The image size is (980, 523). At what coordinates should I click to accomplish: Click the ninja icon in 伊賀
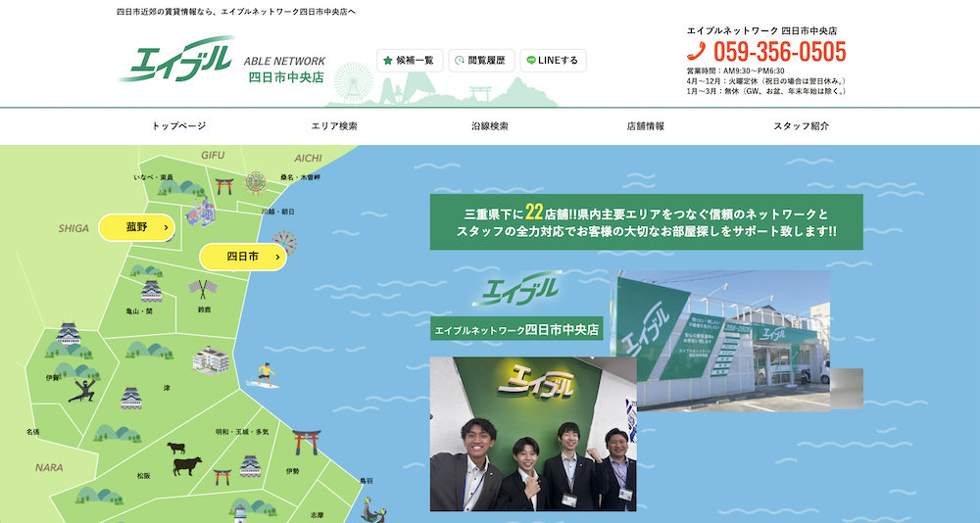82,390
